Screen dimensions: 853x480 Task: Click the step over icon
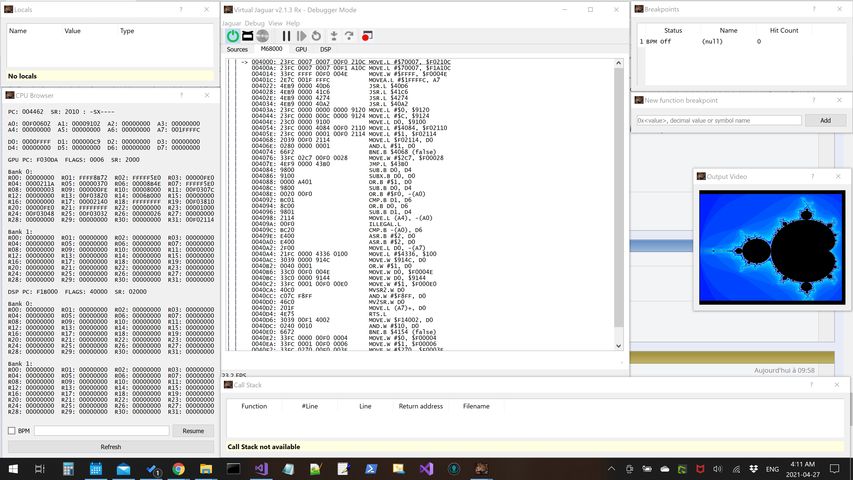349,36
